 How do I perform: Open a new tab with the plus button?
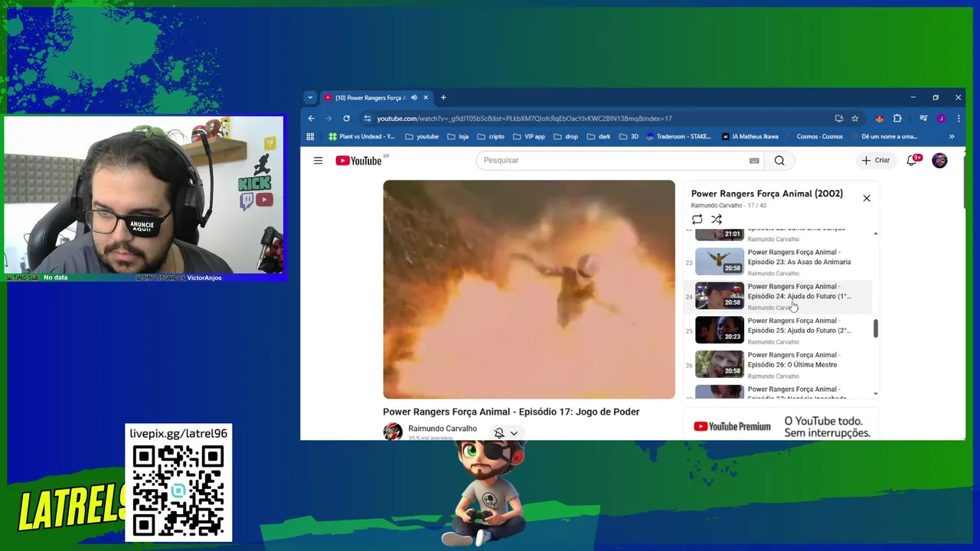(x=443, y=98)
